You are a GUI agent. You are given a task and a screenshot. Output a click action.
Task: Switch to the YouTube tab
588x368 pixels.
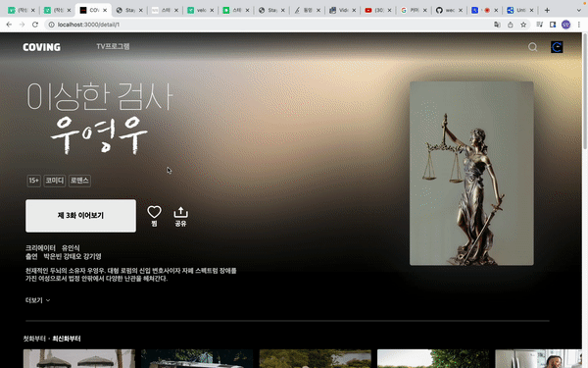(x=377, y=10)
